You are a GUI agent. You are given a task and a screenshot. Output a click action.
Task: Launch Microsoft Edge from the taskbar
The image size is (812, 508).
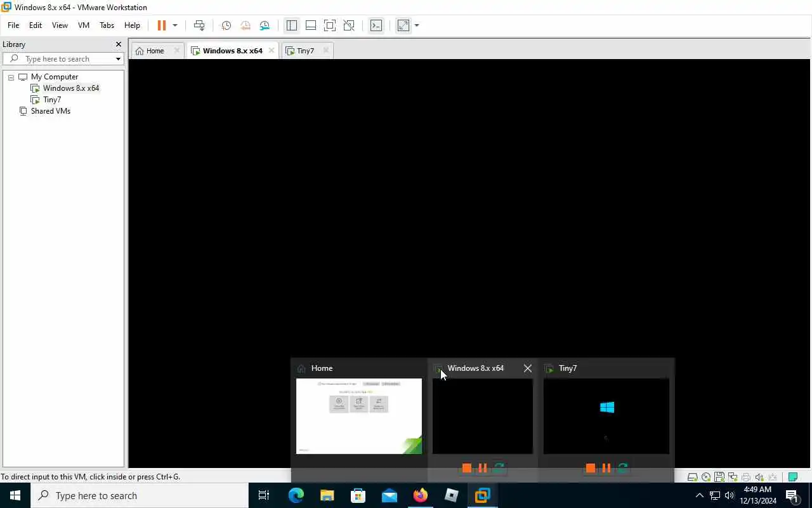pyautogui.click(x=296, y=495)
